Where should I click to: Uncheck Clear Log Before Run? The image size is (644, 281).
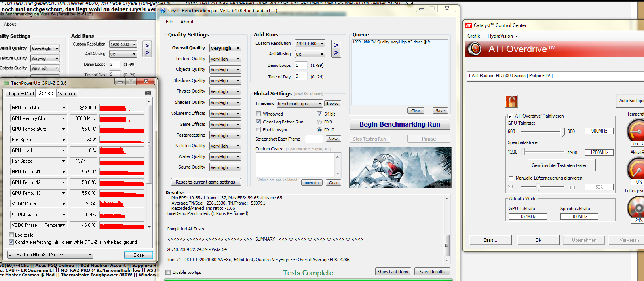tap(258, 122)
